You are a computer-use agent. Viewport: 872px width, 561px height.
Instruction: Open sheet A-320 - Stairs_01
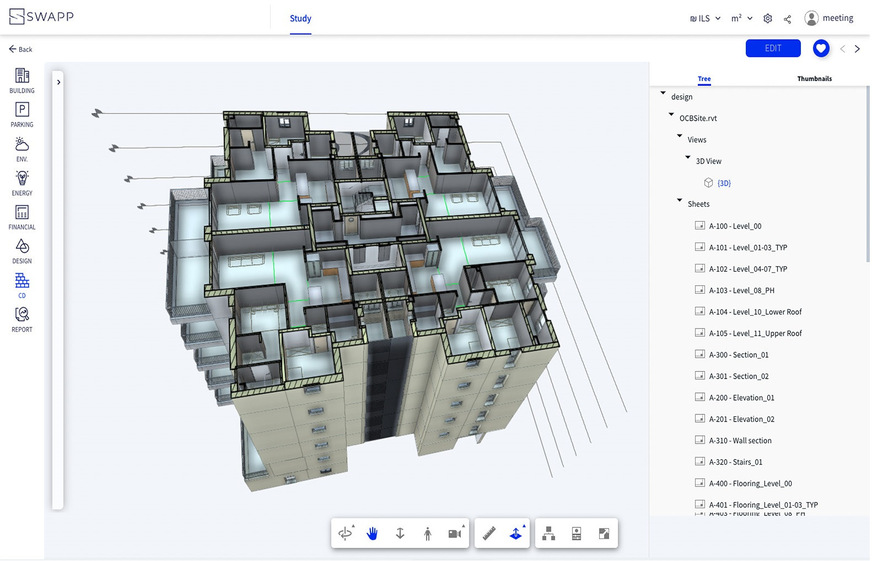click(729, 462)
